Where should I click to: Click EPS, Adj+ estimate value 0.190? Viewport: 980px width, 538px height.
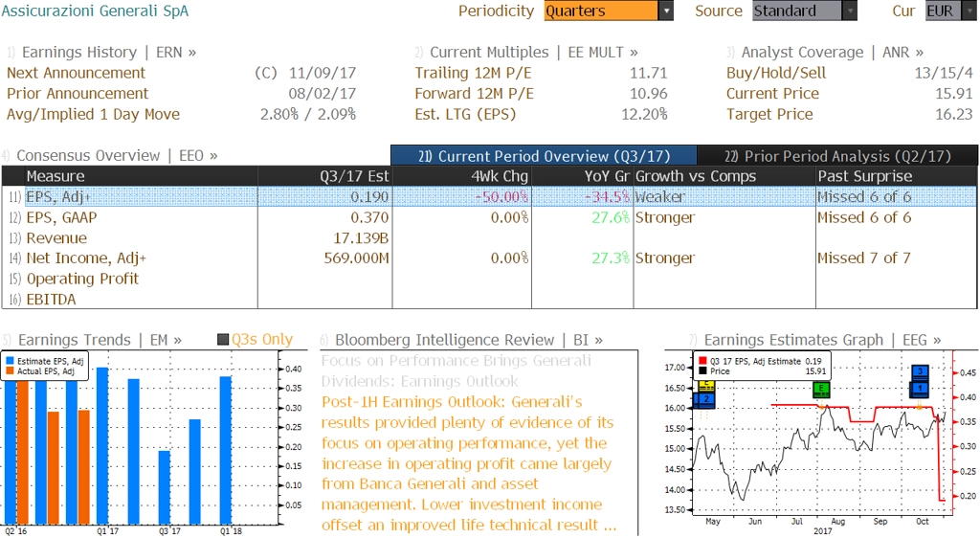369,197
